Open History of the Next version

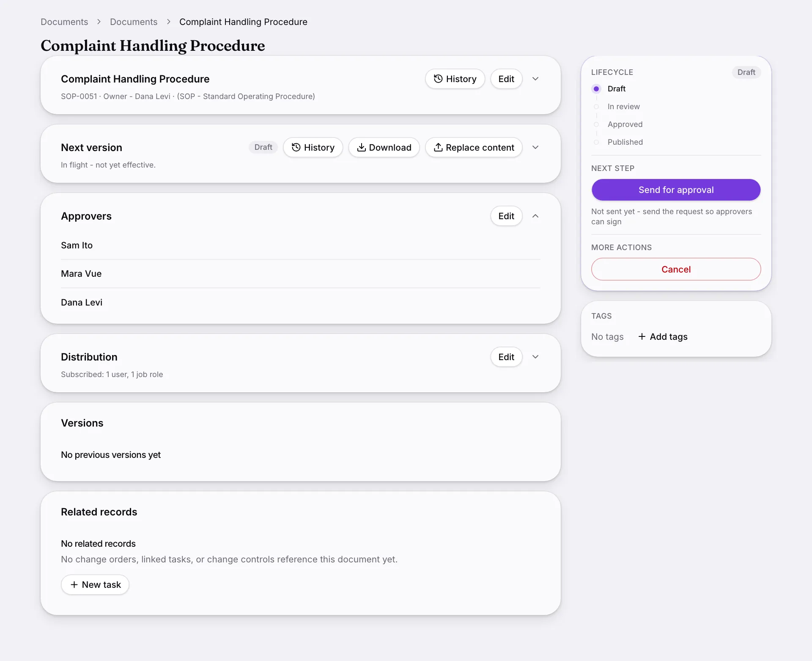pyautogui.click(x=313, y=147)
